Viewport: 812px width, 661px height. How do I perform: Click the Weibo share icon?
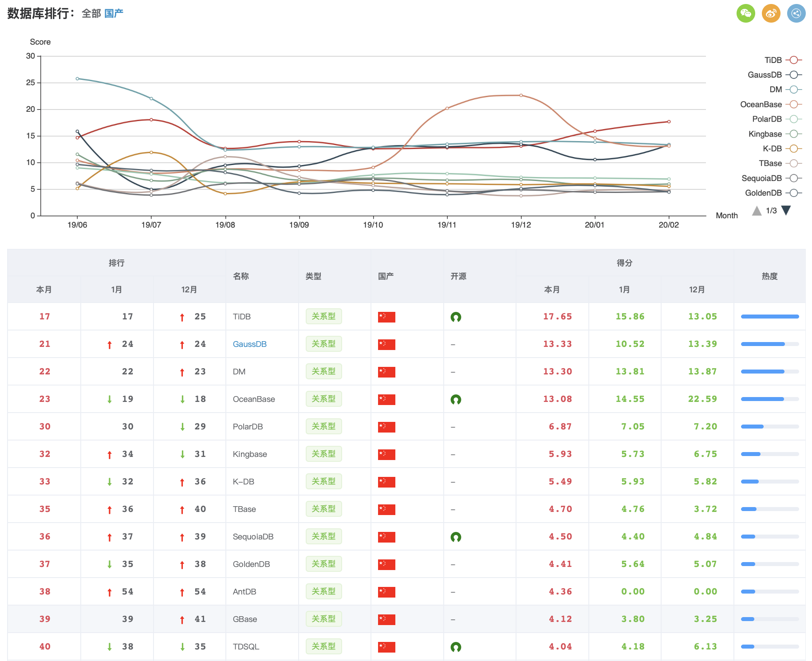(x=771, y=13)
